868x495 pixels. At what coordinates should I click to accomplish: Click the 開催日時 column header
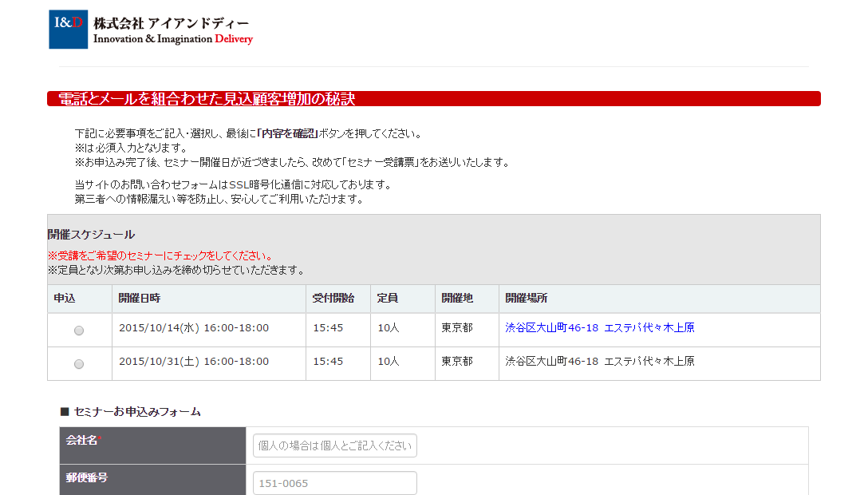140,299
